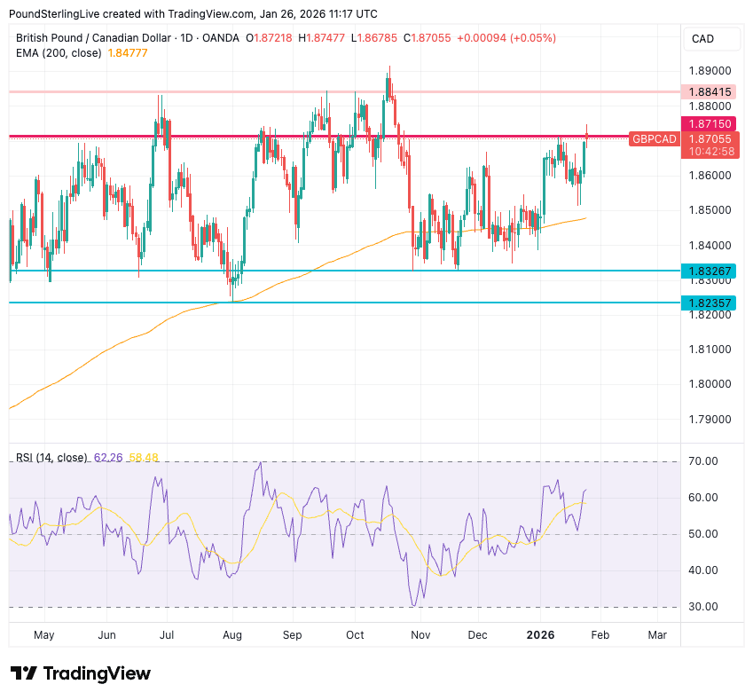The image size is (753, 700).
Task: Click the 1.88415 pink price label
Action: click(x=710, y=91)
